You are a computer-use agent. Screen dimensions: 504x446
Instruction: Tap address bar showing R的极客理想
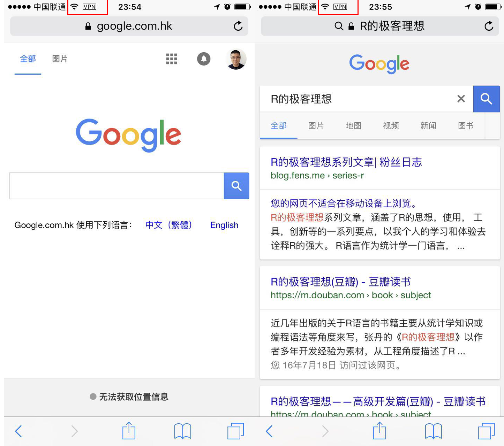(380, 26)
